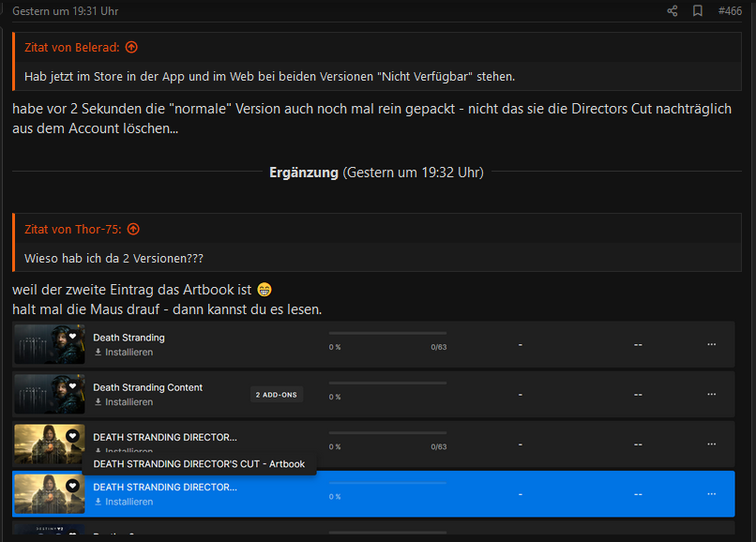Open the '2 ADD-ONS' badge
Viewport: 756px width, 542px height.
pyautogui.click(x=277, y=395)
